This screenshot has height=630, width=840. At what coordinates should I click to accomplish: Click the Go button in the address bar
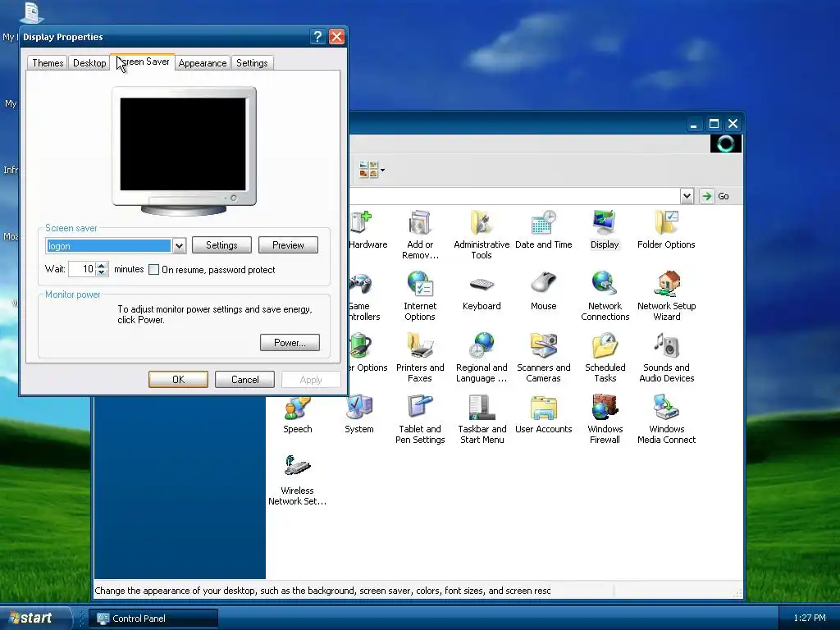[714, 196]
